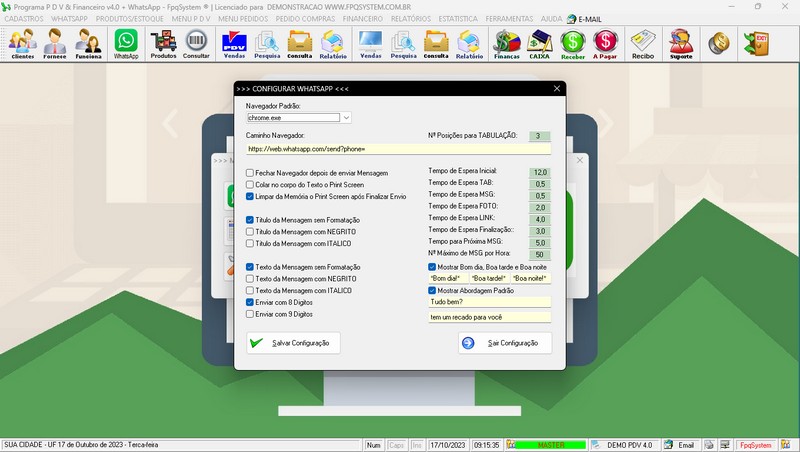Open the A Pagar icon
800x452 pixels.
[606, 44]
